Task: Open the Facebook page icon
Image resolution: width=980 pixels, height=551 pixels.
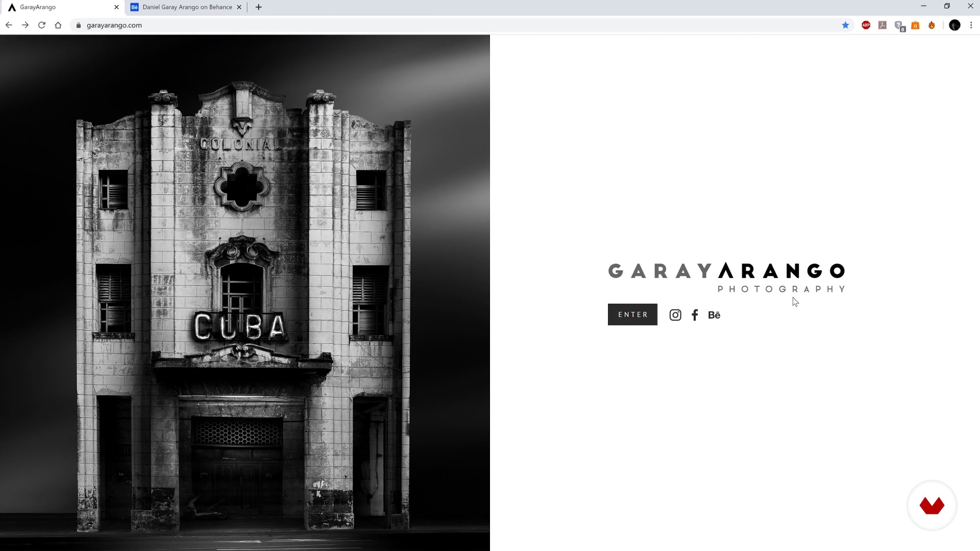Action: pyautogui.click(x=695, y=315)
